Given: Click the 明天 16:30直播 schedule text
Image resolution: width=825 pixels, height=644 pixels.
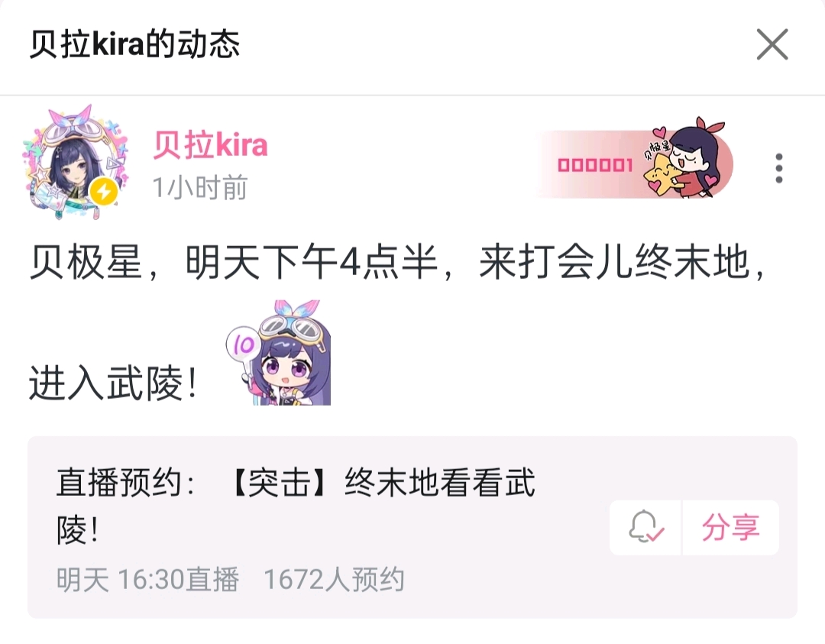Looking at the screenshot, I should 148,580.
